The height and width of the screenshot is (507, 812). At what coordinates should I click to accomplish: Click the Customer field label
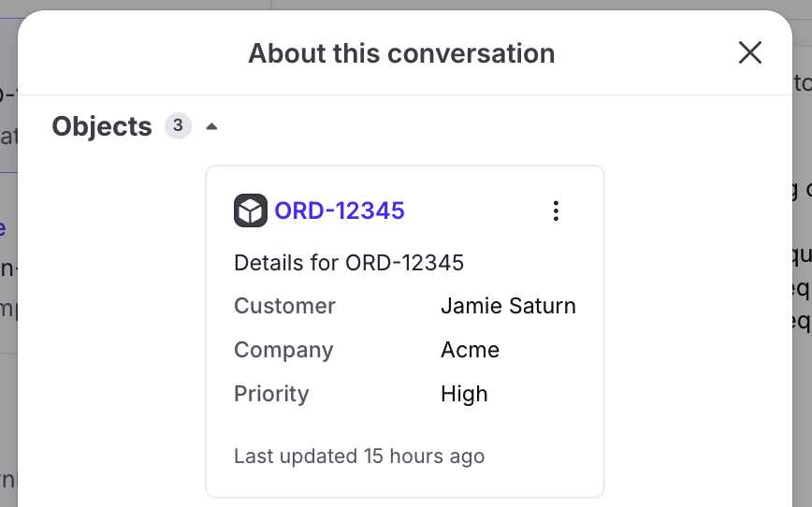pos(284,306)
